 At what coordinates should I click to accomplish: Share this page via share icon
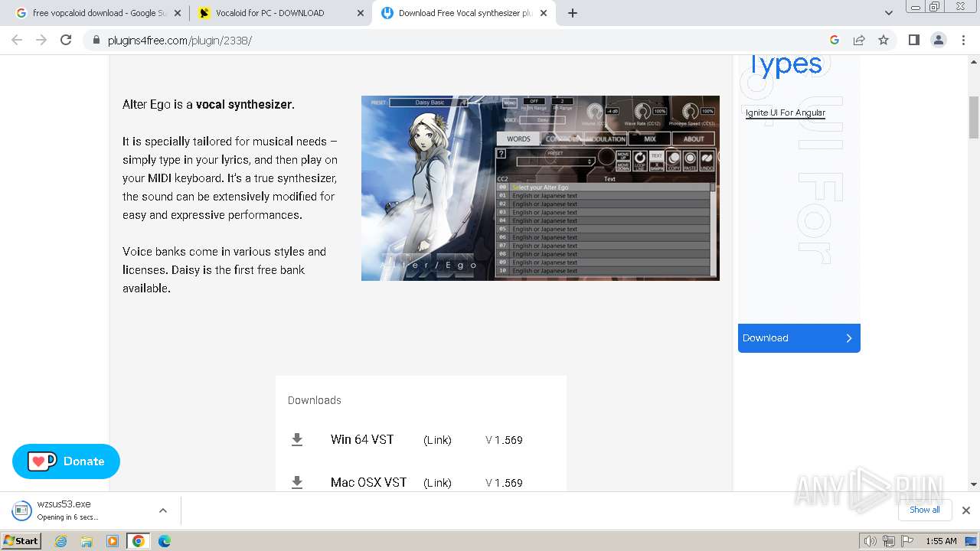859,40
